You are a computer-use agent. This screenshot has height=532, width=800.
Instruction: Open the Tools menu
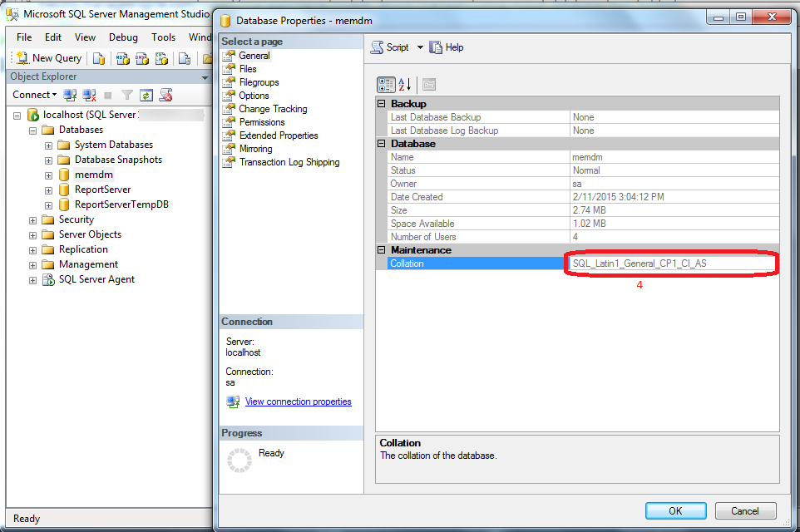coord(163,37)
